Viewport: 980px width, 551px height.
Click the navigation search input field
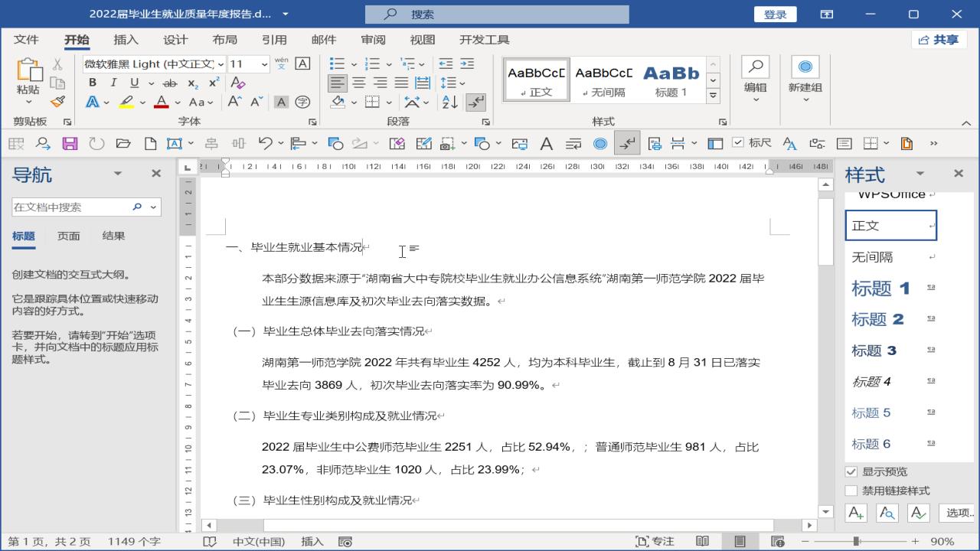tap(70, 207)
